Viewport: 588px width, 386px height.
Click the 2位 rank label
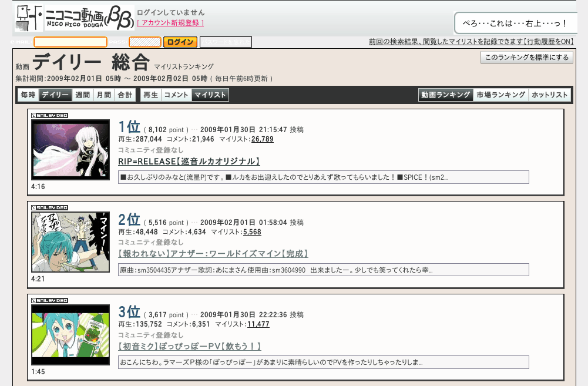pos(129,220)
